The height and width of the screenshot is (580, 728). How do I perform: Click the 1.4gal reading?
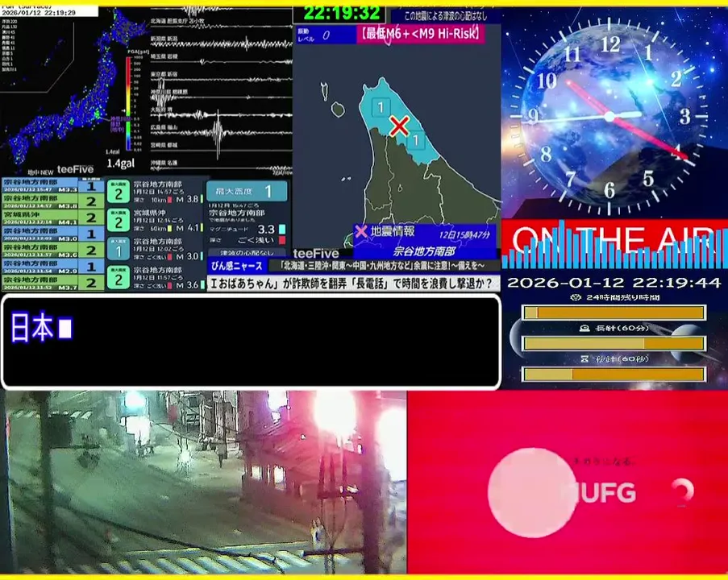coord(121,164)
